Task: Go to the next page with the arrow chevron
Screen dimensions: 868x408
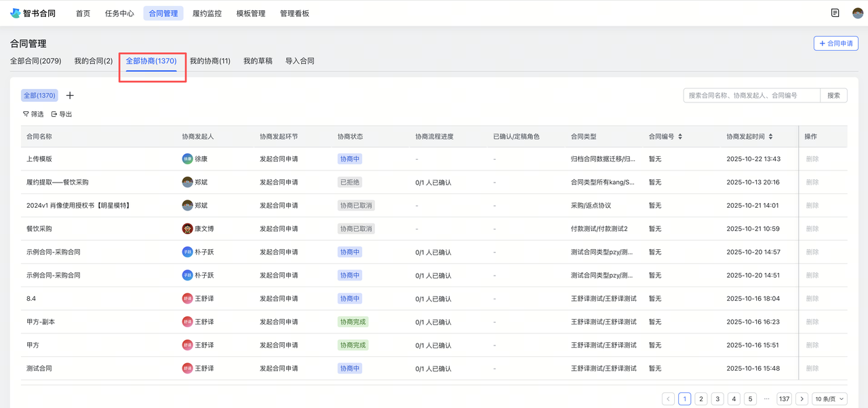Action: click(802, 398)
